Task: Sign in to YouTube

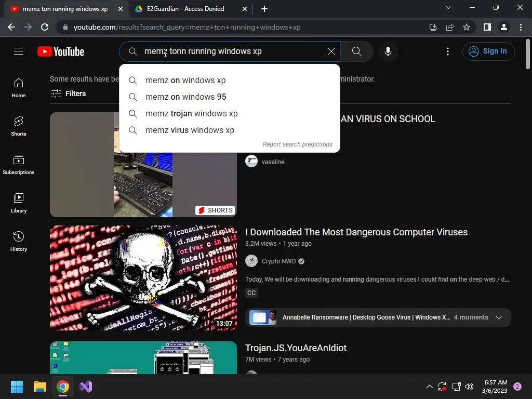Action: pyautogui.click(x=488, y=51)
